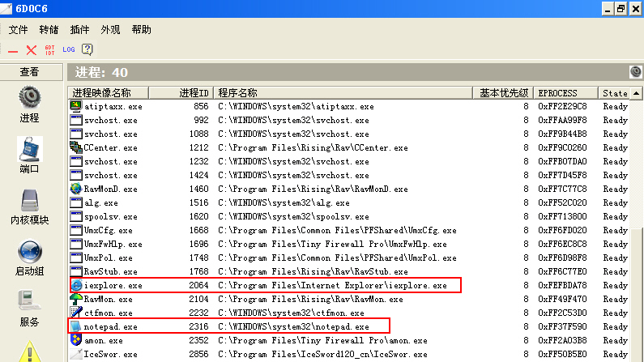Open the 端口 icon in sidebar
Image resolution: width=644 pixels, height=362 pixels.
[29, 149]
